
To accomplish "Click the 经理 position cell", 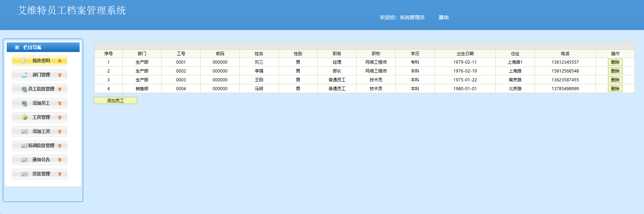I will (x=337, y=62).
